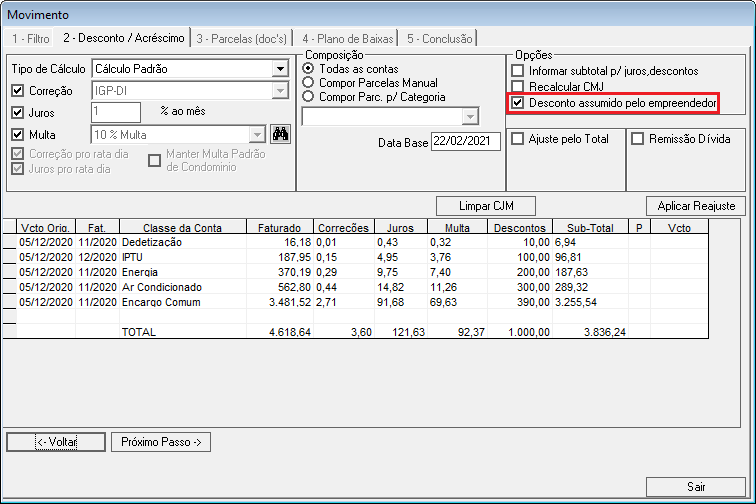
Task: Click the 11,26 Multa cell
Action: pos(457,287)
